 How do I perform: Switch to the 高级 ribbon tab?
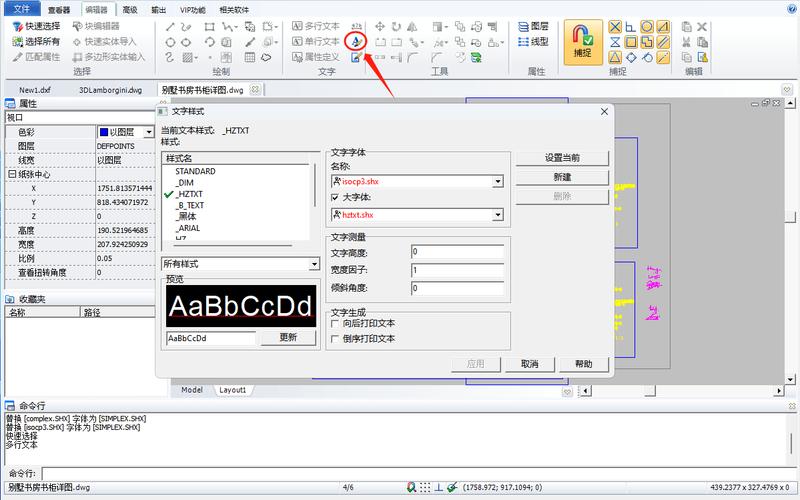(x=130, y=10)
